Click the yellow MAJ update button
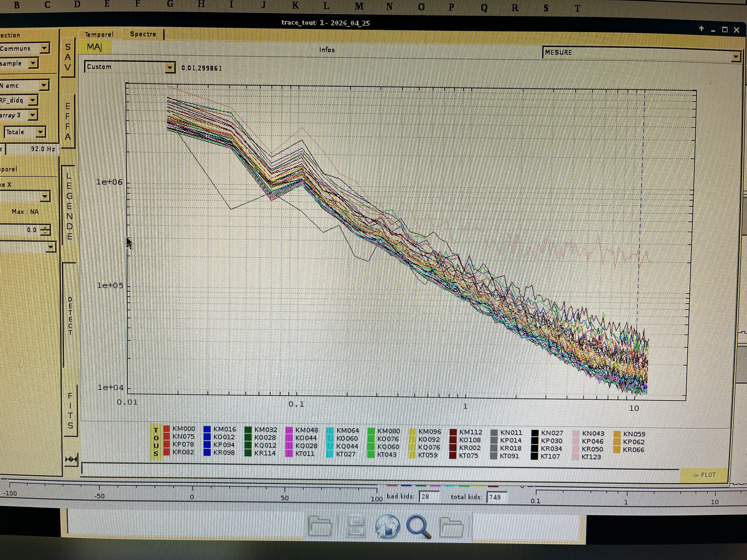This screenshot has width=747, height=560. click(94, 47)
